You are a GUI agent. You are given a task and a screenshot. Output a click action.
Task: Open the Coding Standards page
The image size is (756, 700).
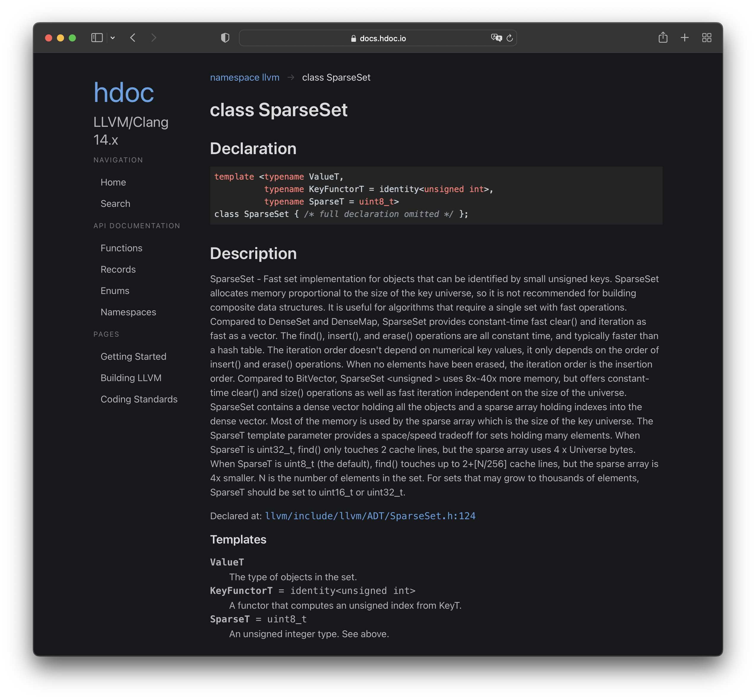[x=139, y=399]
